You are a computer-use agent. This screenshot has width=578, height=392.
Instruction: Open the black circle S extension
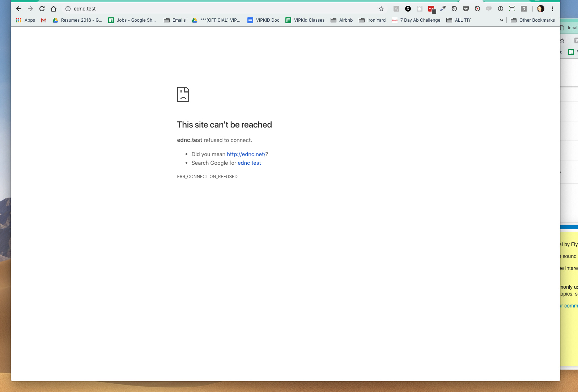coord(408,9)
